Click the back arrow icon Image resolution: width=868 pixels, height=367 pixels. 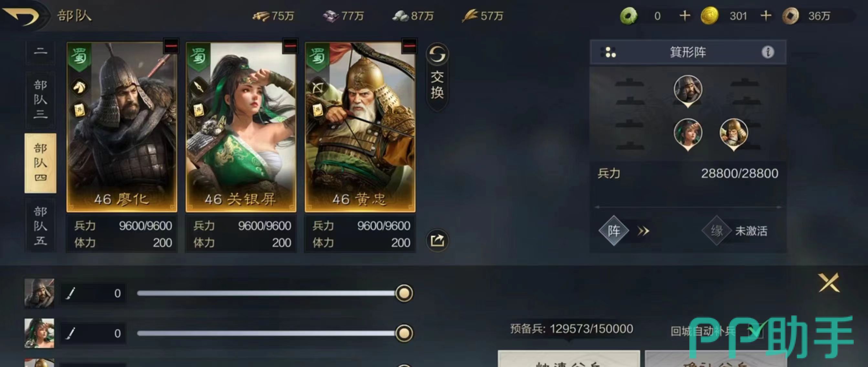[21, 16]
